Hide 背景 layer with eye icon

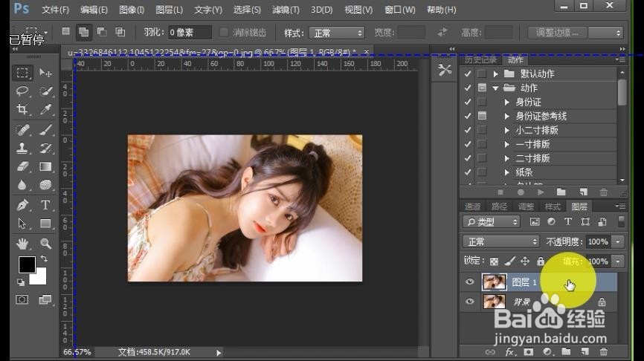pos(470,302)
